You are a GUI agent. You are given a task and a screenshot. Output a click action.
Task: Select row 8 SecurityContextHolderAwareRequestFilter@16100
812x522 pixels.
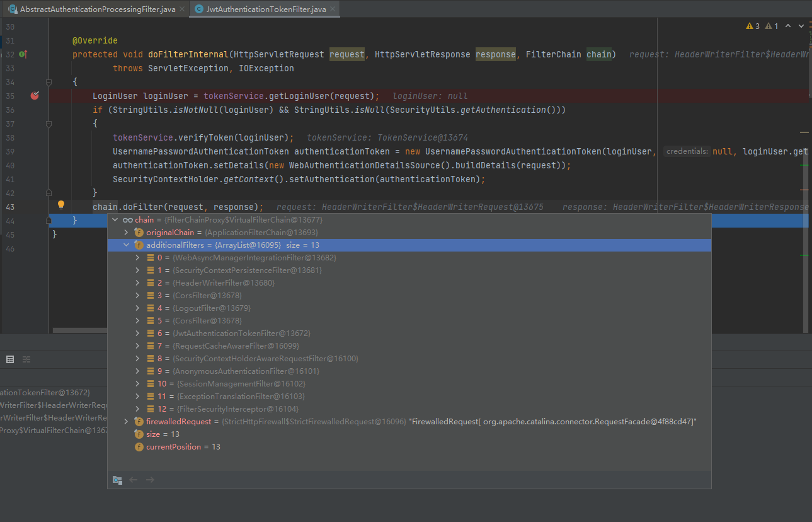409,359
